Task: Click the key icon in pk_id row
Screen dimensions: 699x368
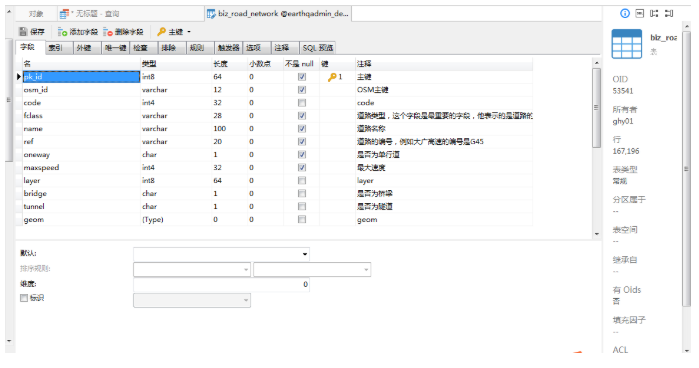Action: point(332,77)
